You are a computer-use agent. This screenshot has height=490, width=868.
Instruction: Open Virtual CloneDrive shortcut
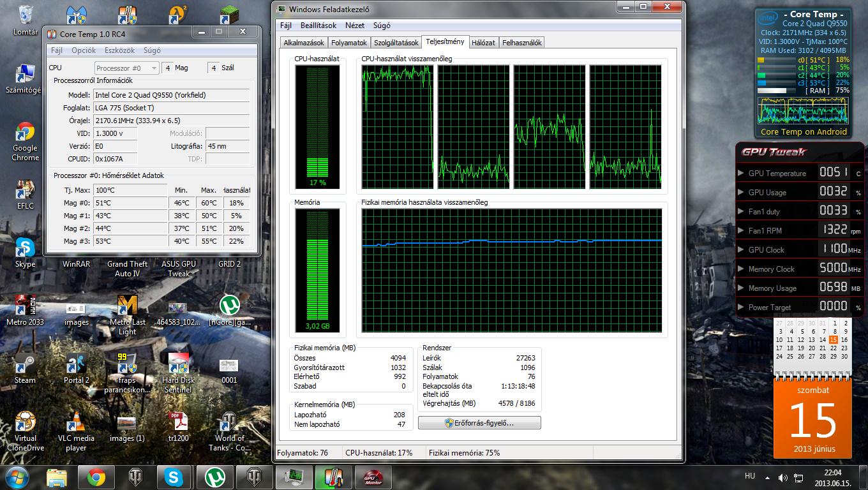pyautogui.click(x=25, y=432)
